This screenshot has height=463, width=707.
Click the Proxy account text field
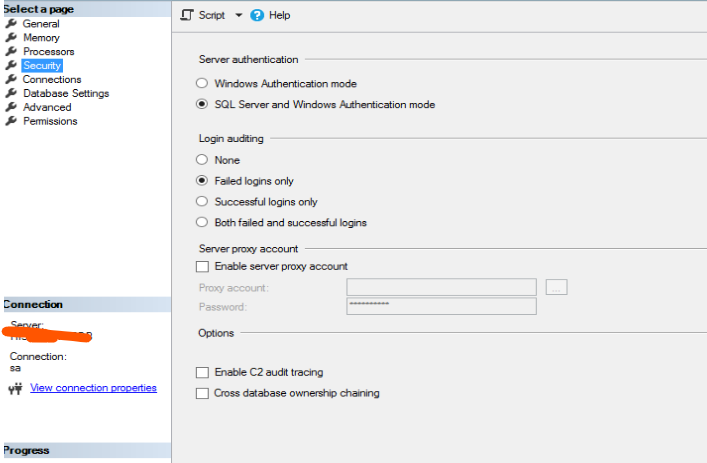click(x=441, y=288)
